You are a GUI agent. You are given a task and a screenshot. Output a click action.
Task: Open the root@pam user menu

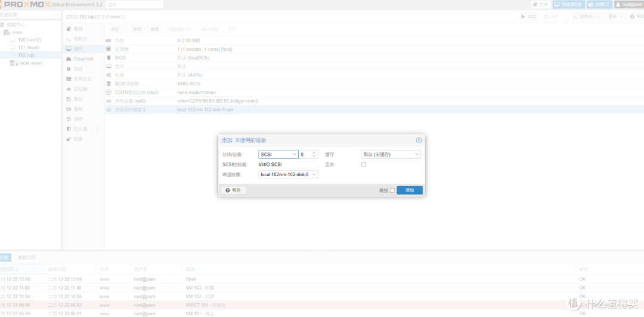click(628, 4)
